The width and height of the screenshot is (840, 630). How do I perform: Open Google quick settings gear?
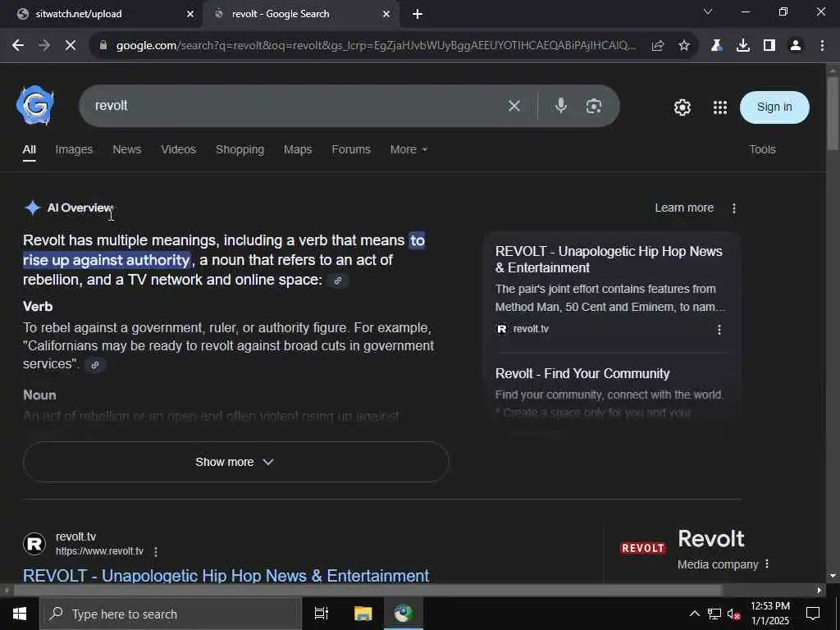[x=682, y=107]
